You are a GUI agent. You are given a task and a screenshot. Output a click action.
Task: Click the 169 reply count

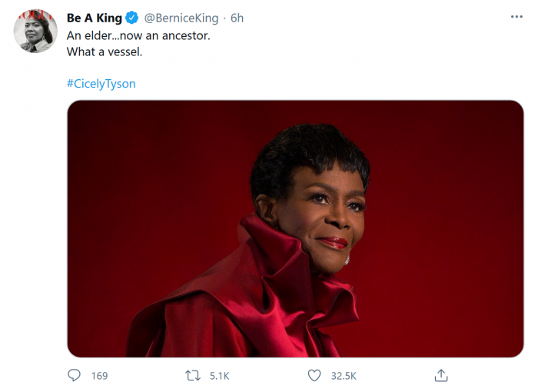(x=99, y=376)
